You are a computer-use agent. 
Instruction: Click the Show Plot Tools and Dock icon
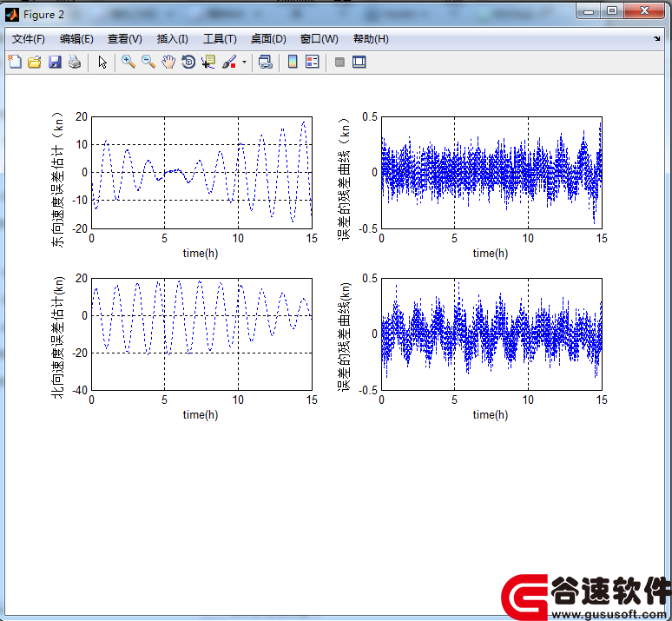pyautogui.click(x=359, y=63)
